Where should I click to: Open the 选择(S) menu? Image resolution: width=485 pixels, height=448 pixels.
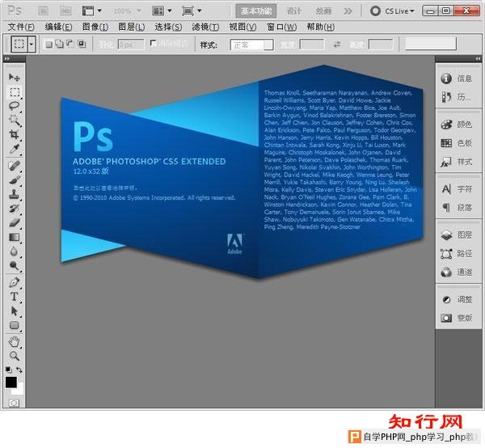click(x=168, y=27)
